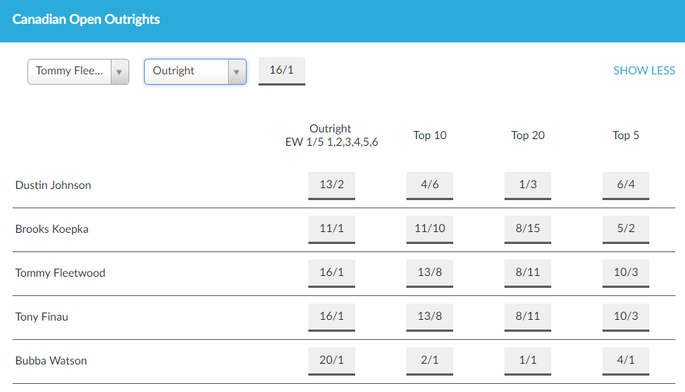Select Tony Finau Top 5 odds 10/3

coord(626,317)
